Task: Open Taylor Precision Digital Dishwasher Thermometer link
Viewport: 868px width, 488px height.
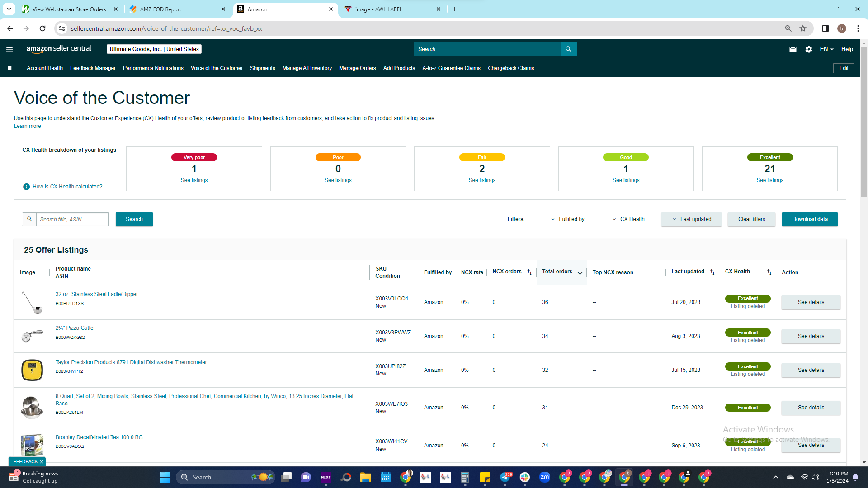Action: 131,362
